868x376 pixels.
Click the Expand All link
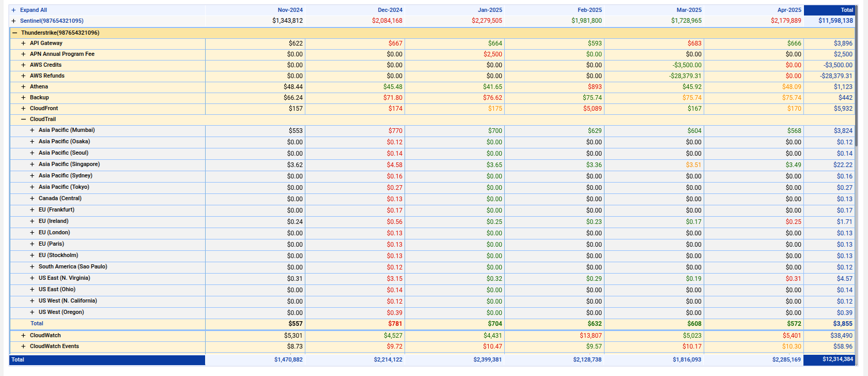tap(33, 10)
